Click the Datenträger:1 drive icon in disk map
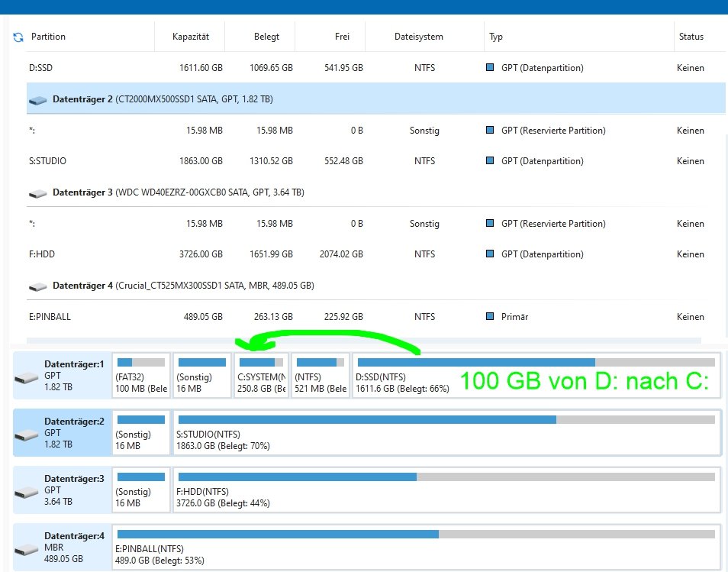728x572 pixels. [x=27, y=378]
